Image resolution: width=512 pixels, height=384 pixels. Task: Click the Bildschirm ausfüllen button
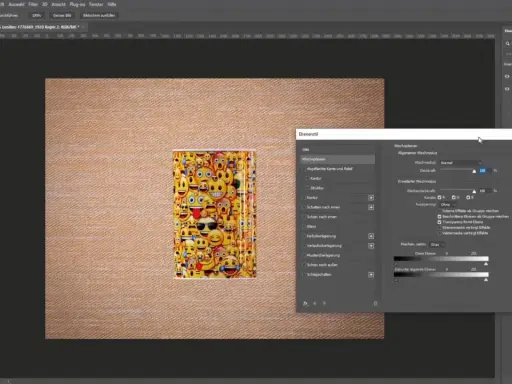point(99,15)
